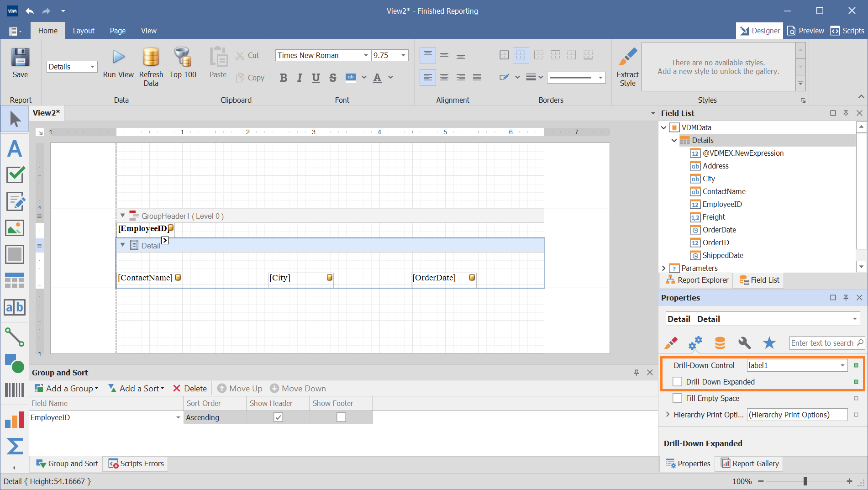Toggle align text left
The height and width of the screenshot is (490, 868).
428,78
